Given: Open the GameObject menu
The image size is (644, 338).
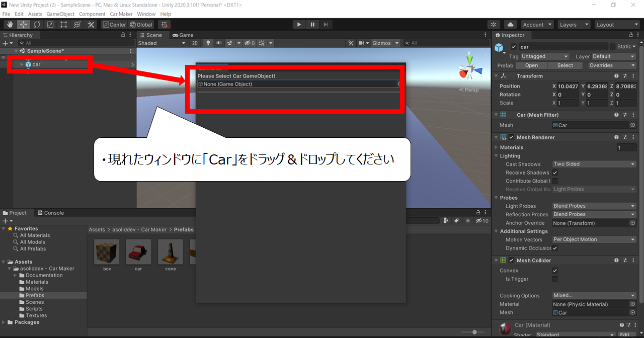Looking at the screenshot, I should click(60, 14).
